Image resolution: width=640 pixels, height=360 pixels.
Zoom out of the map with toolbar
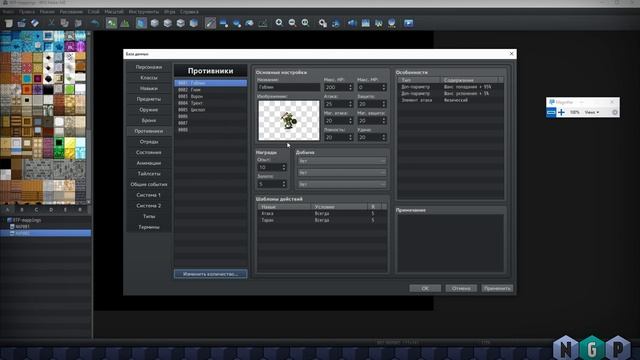pyautogui.click(x=292, y=23)
